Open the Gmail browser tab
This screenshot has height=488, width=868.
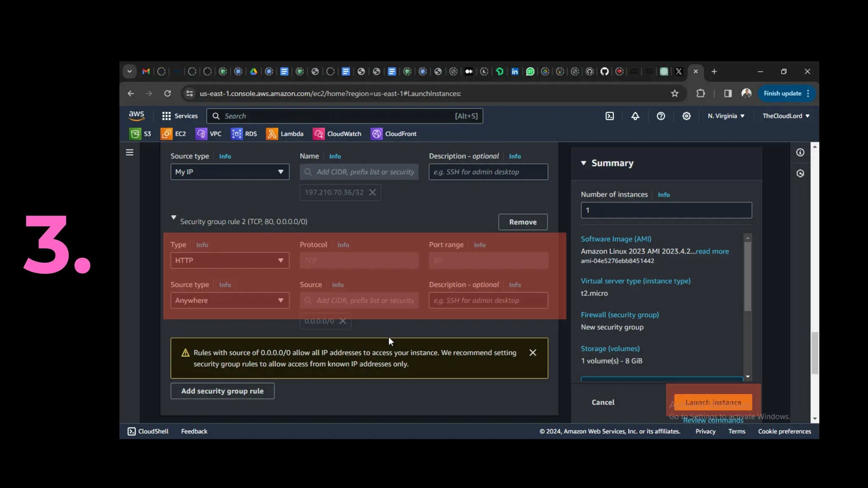(146, 72)
